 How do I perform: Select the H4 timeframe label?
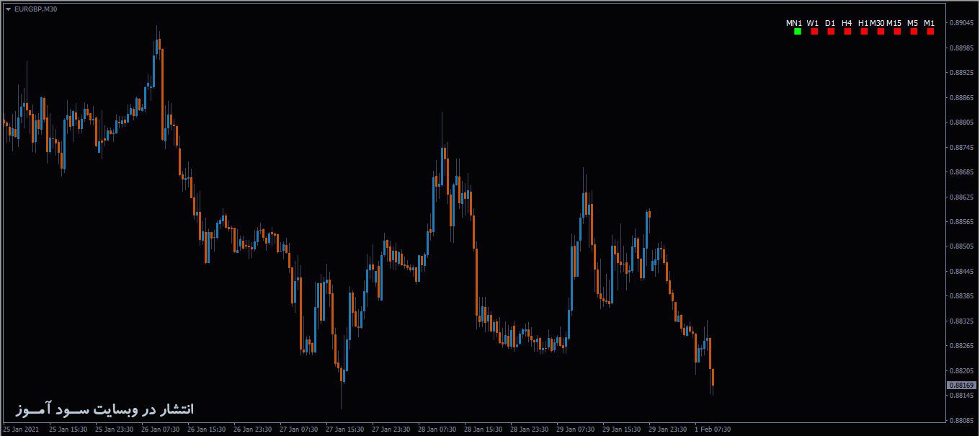(x=847, y=22)
